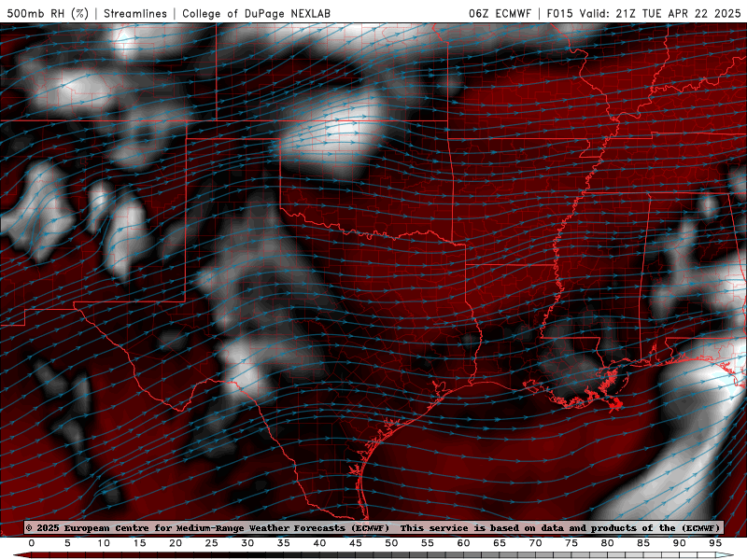Click the ECMWF copyright notice banner
The height and width of the screenshot is (560, 747).
(x=374, y=527)
